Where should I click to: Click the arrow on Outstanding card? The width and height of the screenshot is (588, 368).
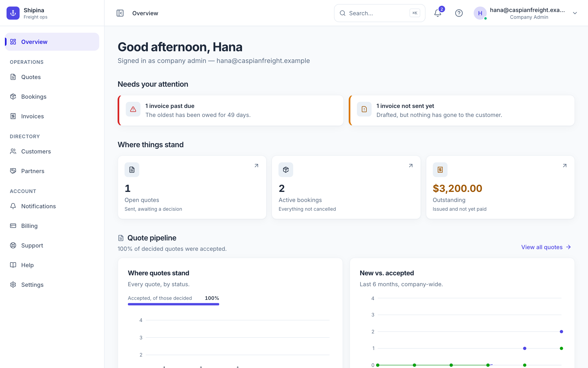565,166
